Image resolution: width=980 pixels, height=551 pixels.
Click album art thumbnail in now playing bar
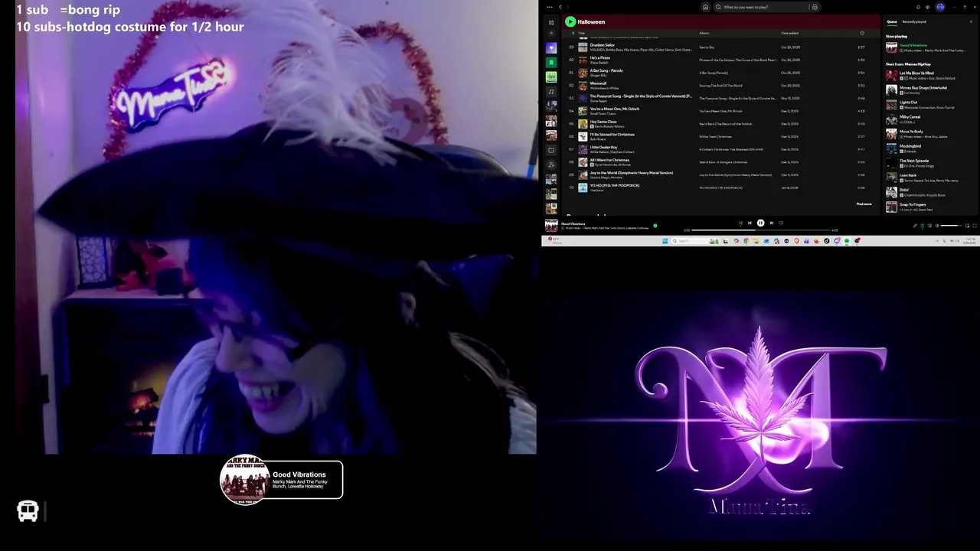[551, 225]
